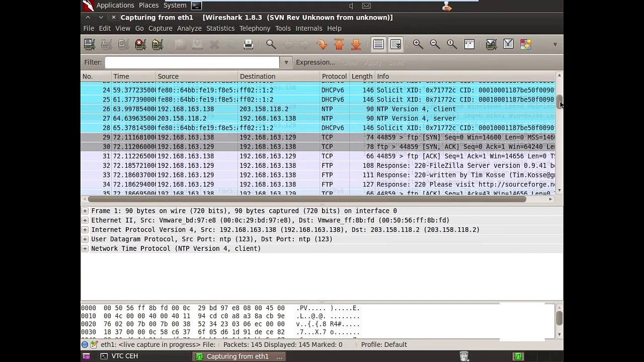Open the Applications menu in top panel
The height and width of the screenshot is (362, 644).
[x=115, y=5]
